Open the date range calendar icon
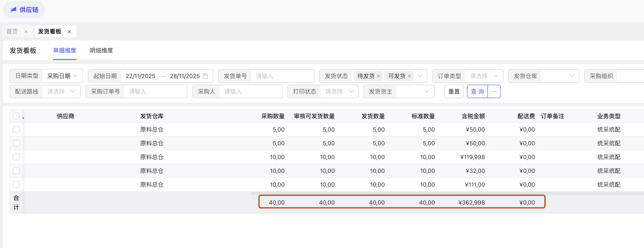 tap(205, 76)
